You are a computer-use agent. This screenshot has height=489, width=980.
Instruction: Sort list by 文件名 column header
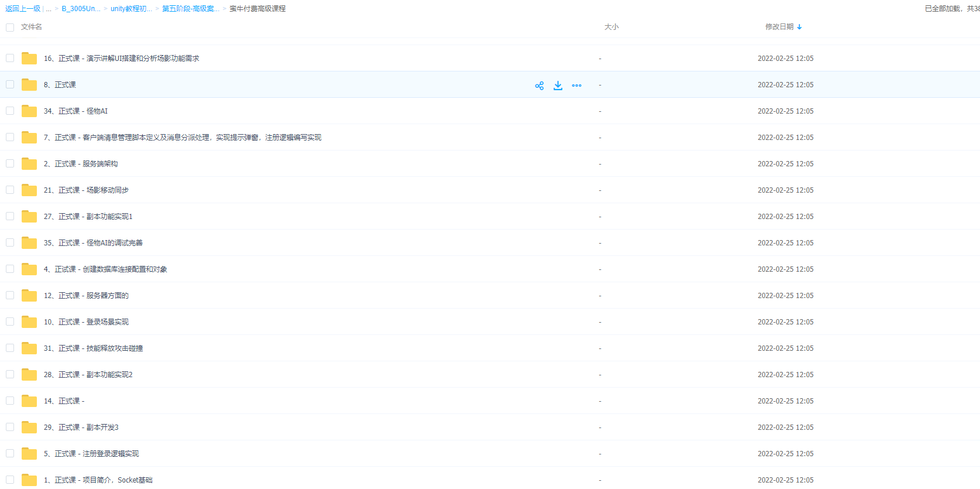[x=32, y=27]
